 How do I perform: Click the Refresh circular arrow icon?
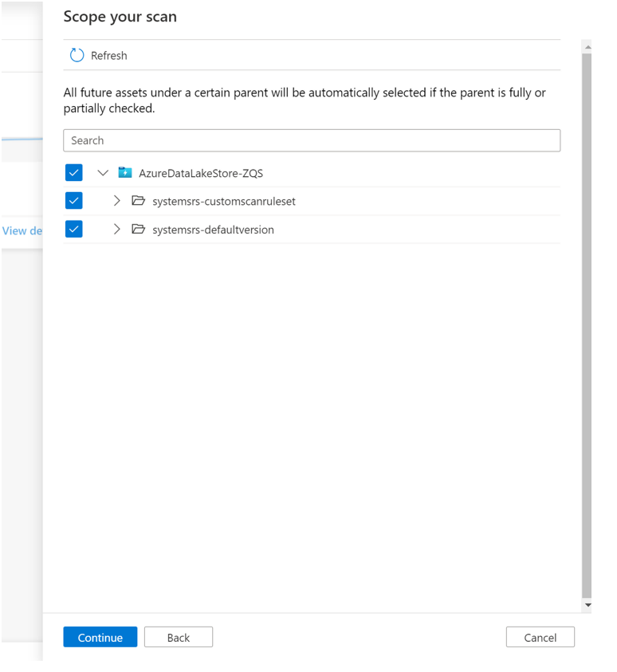click(77, 56)
